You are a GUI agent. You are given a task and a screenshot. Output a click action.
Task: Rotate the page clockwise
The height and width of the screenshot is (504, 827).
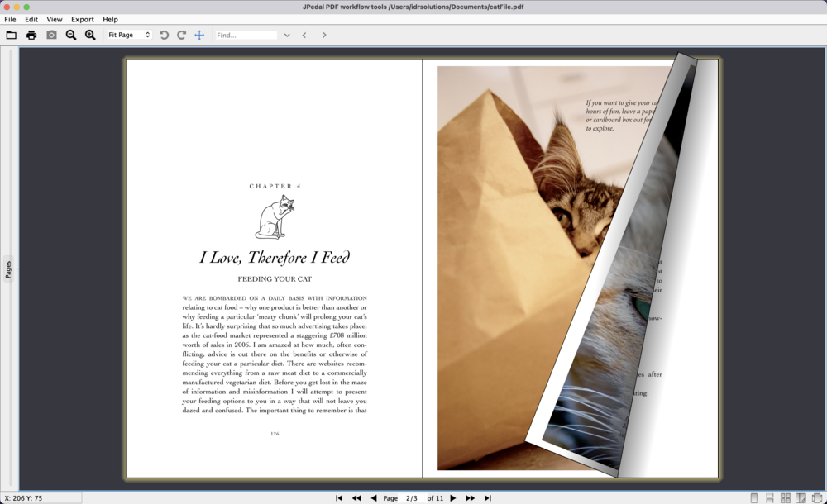point(181,35)
